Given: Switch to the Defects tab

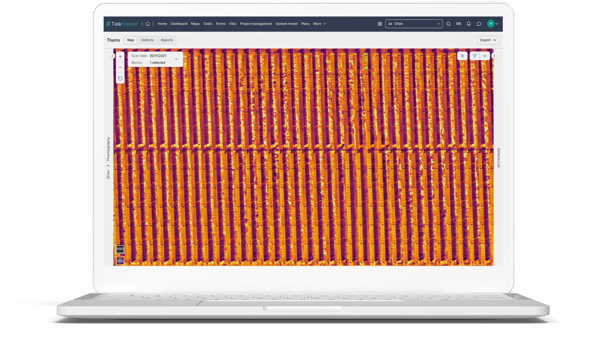Looking at the screenshot, I should pos(147,40).
